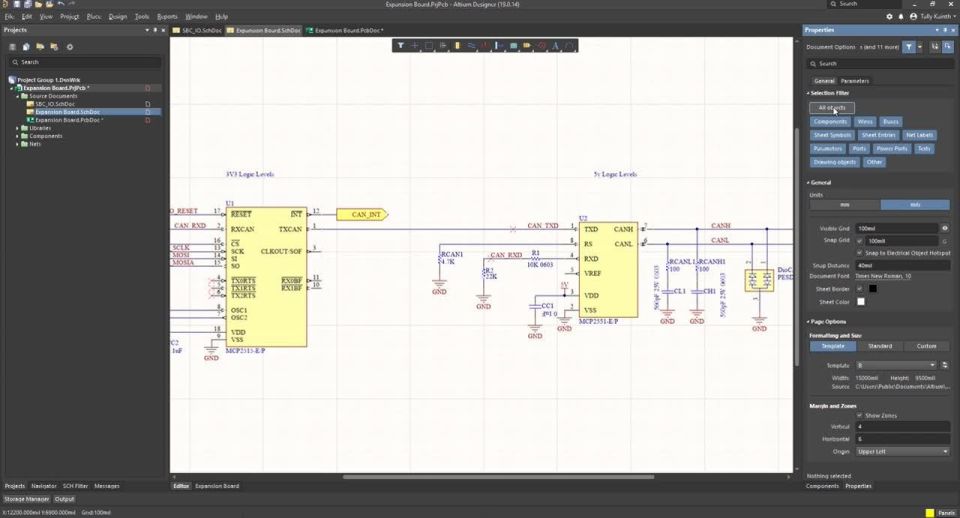Activate the place wire tool in Active Bar
The width and height of the screenshot is (960, 518).
coord(471,45)
